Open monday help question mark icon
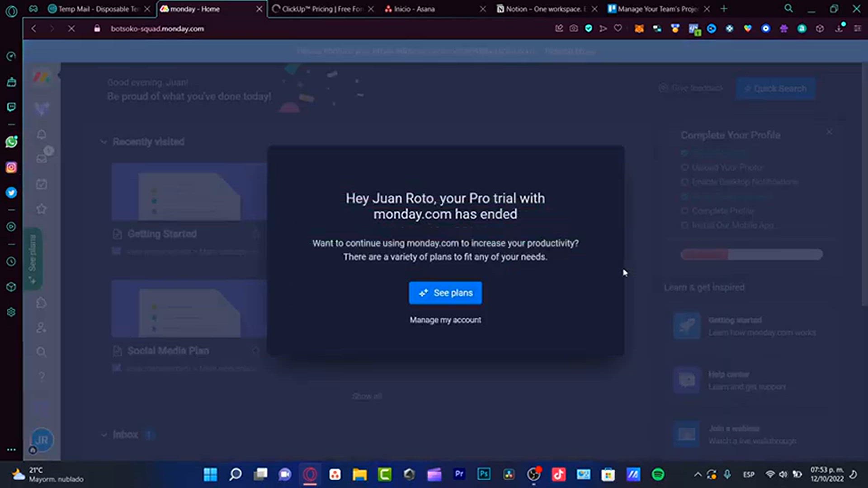Screen dimensions: 868x488 [x=42, y=376]
